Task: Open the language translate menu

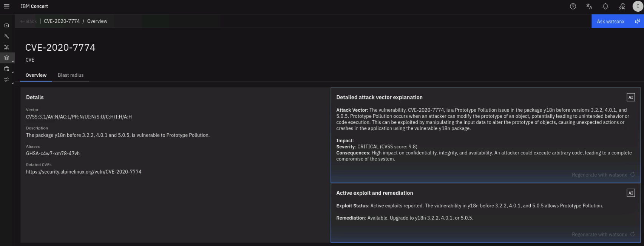Action: coord(589,6)
